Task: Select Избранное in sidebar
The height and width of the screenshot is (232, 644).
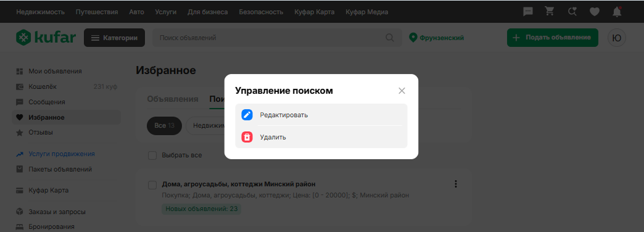Action: coord(67,117)
